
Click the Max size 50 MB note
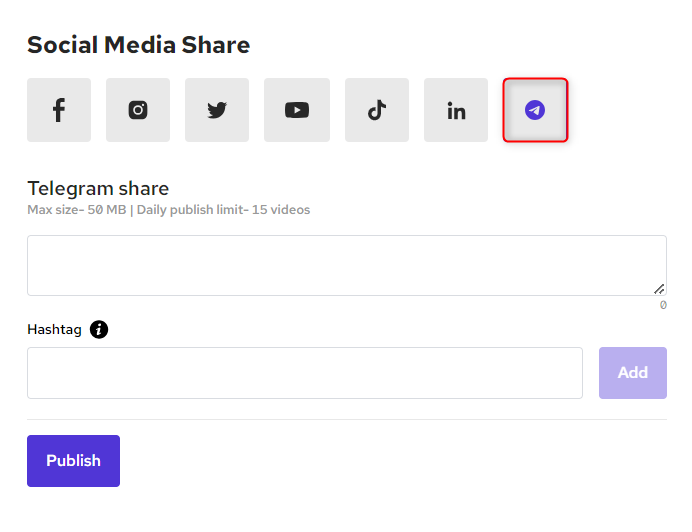pos(78,210)
